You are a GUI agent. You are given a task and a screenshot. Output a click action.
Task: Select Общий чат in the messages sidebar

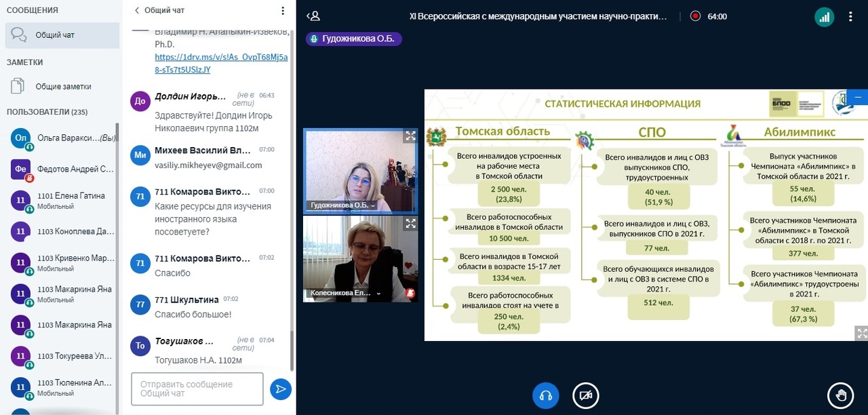tap(62, 35)
